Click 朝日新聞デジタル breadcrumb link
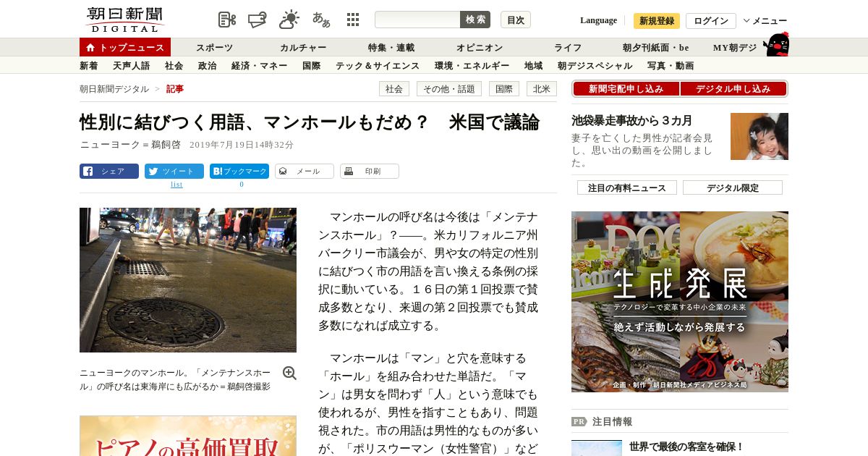The width and height of the screenshot is (868, 456). [x=114, y=89]
